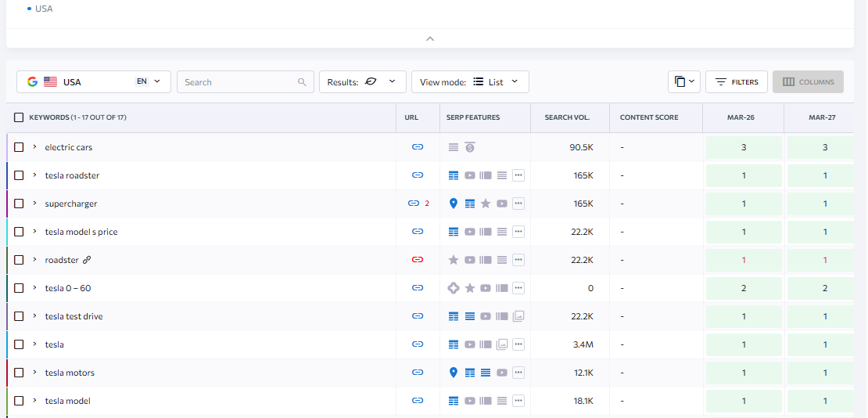
Task: Open the URL link for supercharger
Action: pos(414,204)
